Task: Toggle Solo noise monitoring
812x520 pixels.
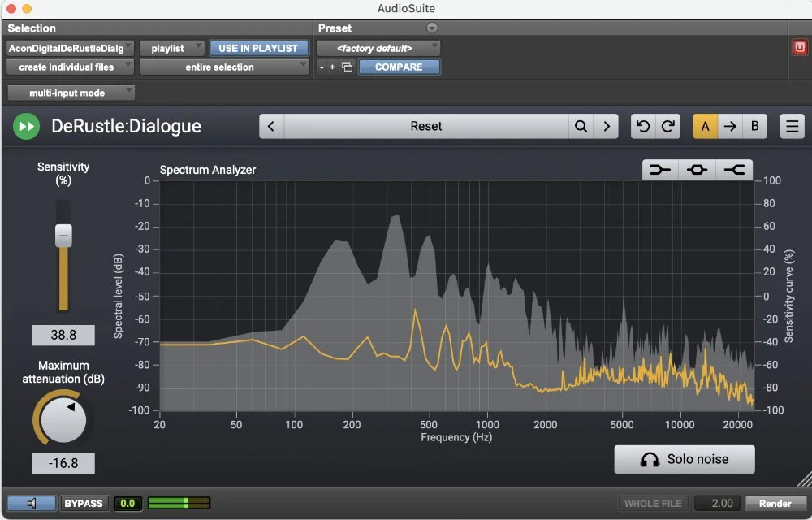Action: point(685,459)
